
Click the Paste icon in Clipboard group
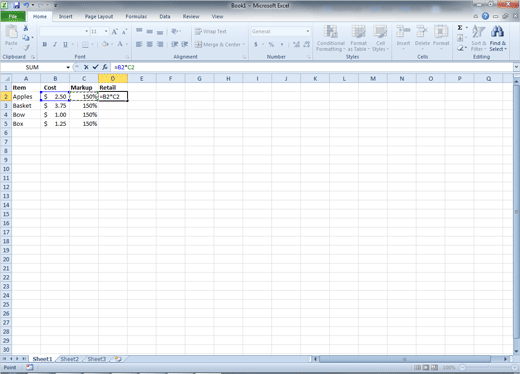[x=11, y=36]
